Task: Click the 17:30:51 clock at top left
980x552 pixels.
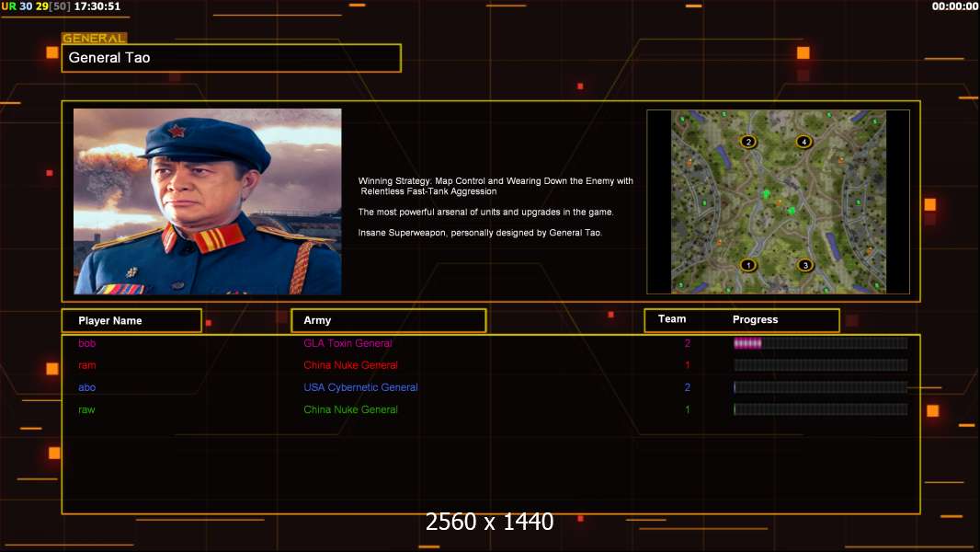Action: 97,6
